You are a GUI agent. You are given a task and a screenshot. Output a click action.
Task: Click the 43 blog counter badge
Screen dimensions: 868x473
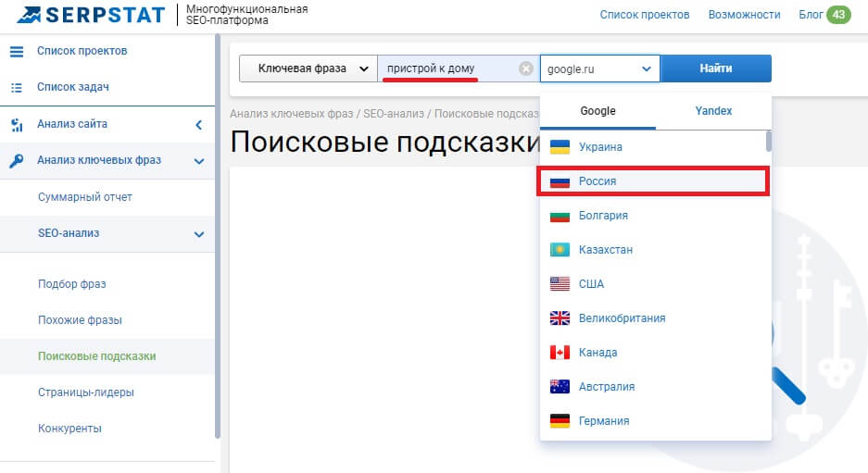coord(838,15)
